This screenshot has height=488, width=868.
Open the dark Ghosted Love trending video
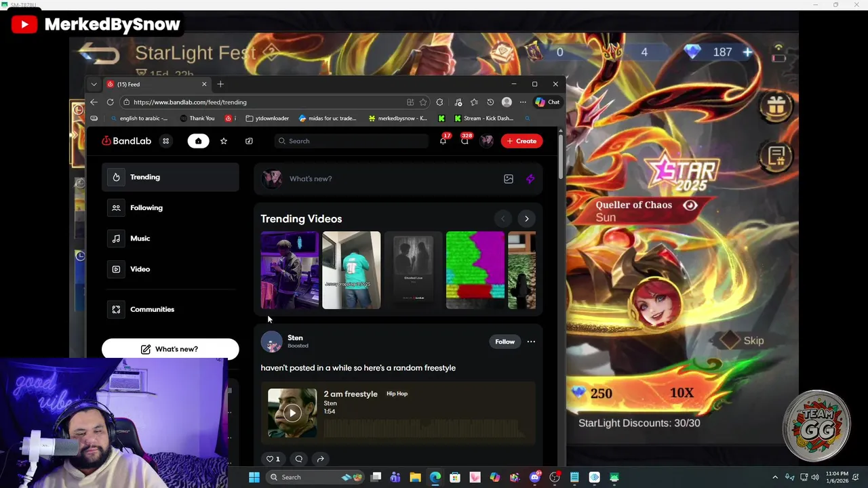click(x=413, y=270)
